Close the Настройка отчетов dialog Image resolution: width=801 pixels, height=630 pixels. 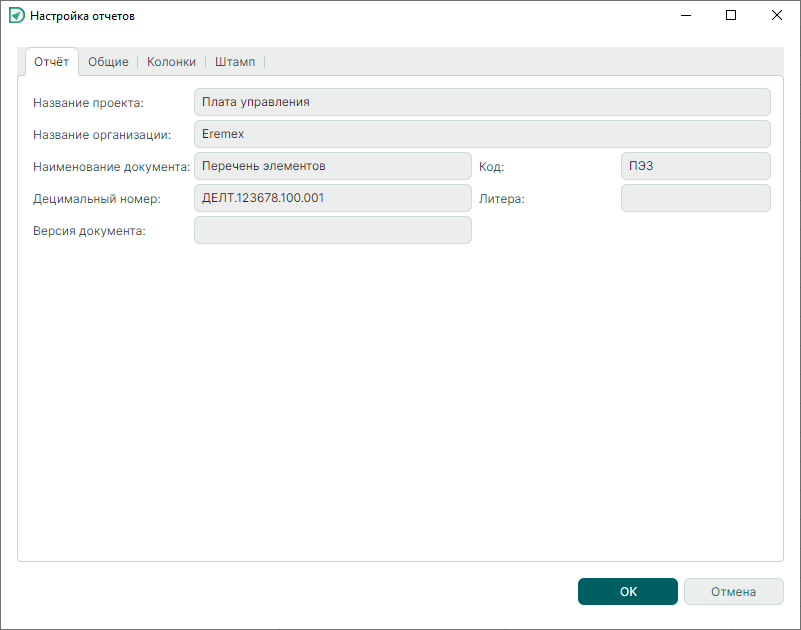pos(777,16)
